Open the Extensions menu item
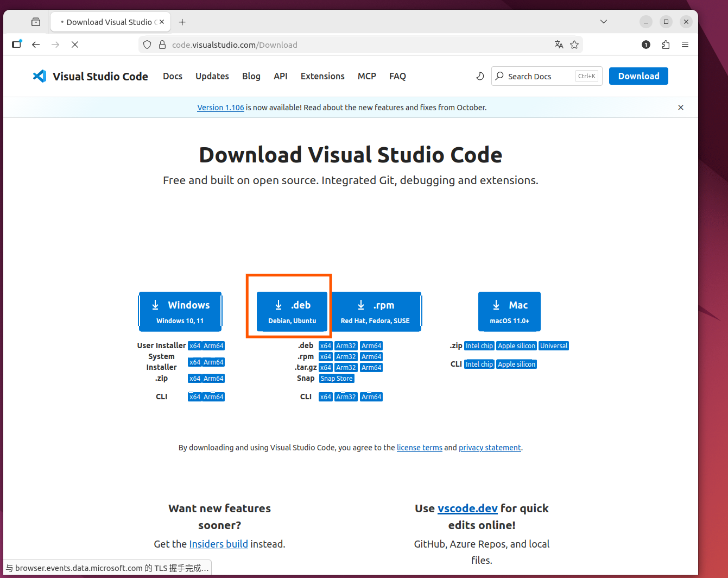 click(322, 76)
